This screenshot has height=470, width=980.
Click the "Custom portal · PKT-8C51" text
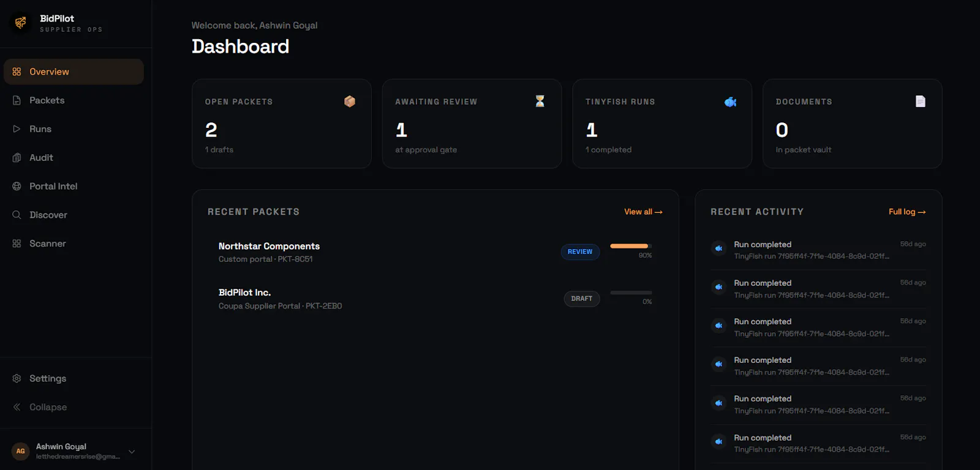point(265,259)
